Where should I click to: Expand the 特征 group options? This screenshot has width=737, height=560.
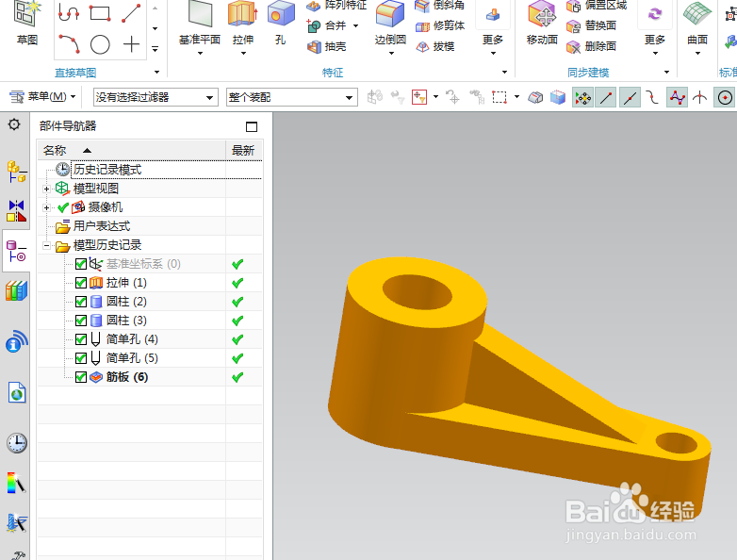pyautogui.click(x=504, y=73)
